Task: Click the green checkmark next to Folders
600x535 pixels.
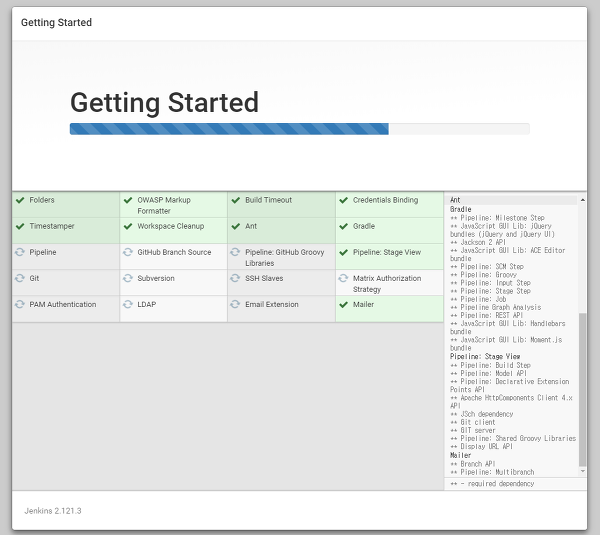Action: pyautogui.click(x=20, y=200)
